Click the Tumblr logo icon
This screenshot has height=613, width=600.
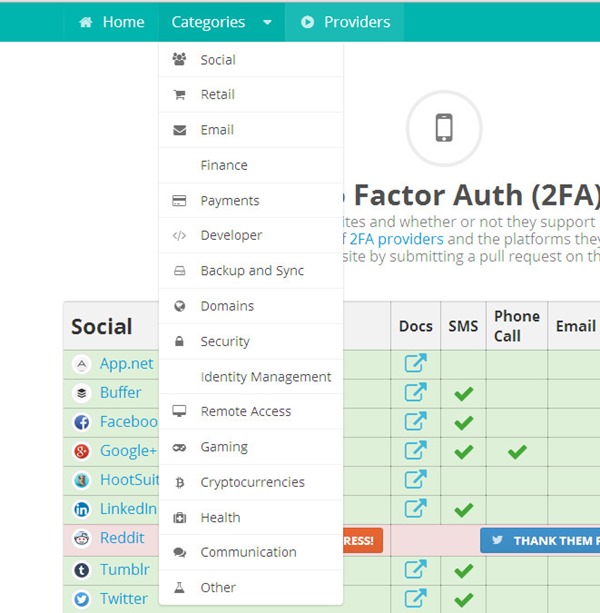click(82, 570)
